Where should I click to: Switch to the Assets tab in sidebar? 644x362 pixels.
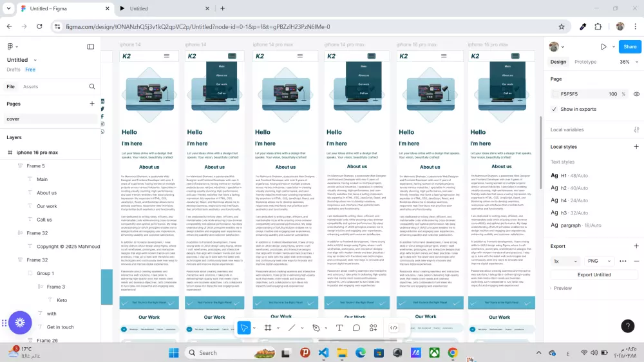(x=30, y=87)
